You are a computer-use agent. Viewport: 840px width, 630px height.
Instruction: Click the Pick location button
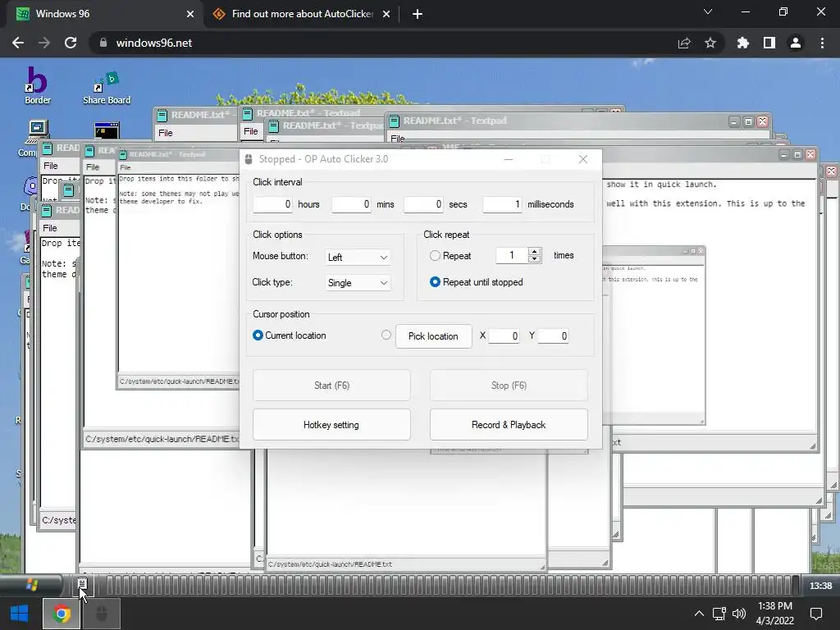click(433, 336)
